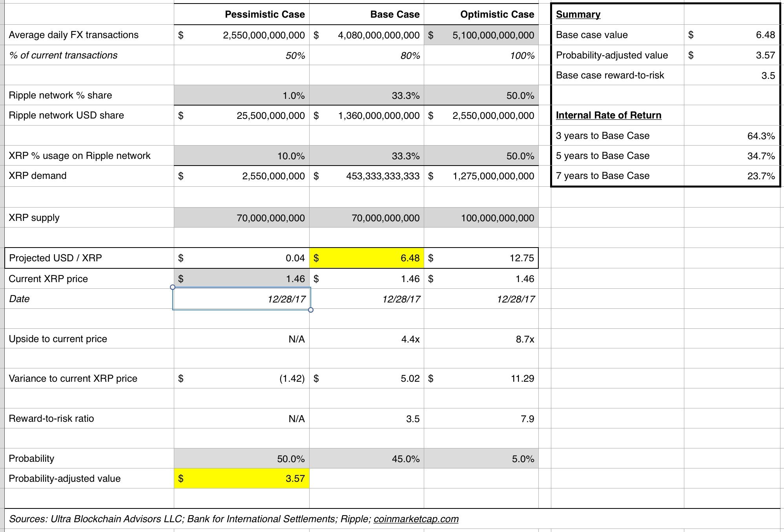The width and height of the screenshot is (784, 532).
Task: Click the Upside to current price label
Action: coord(58,339)
